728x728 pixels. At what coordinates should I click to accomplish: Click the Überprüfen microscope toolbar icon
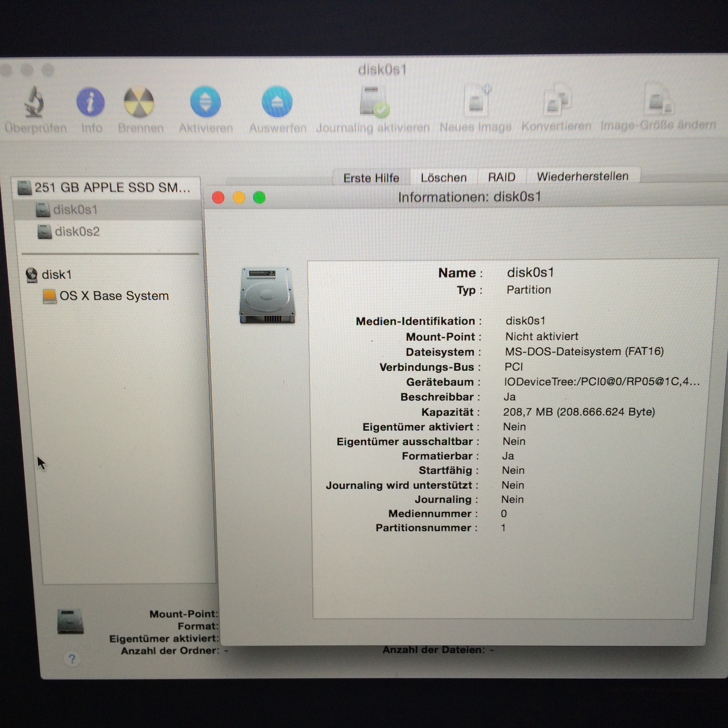[35, 102]
